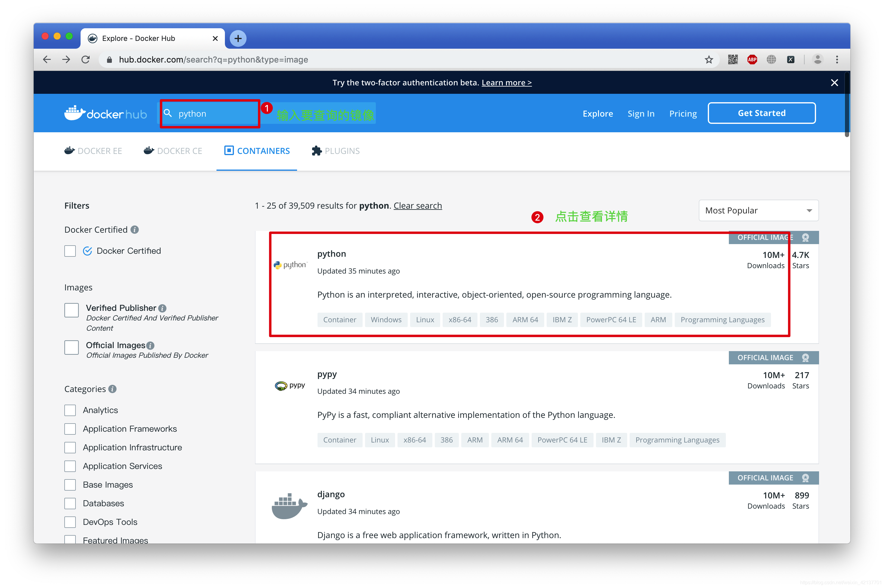The image size is (884, 588).
Task: Check the Base Images category
Action: pyautogui.click(x=70, y=485)
